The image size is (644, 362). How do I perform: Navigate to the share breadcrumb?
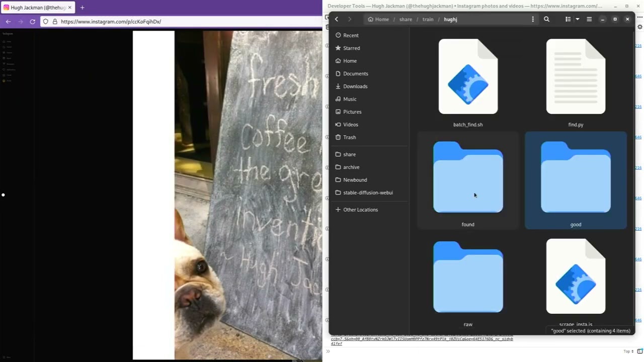(406, 19)
